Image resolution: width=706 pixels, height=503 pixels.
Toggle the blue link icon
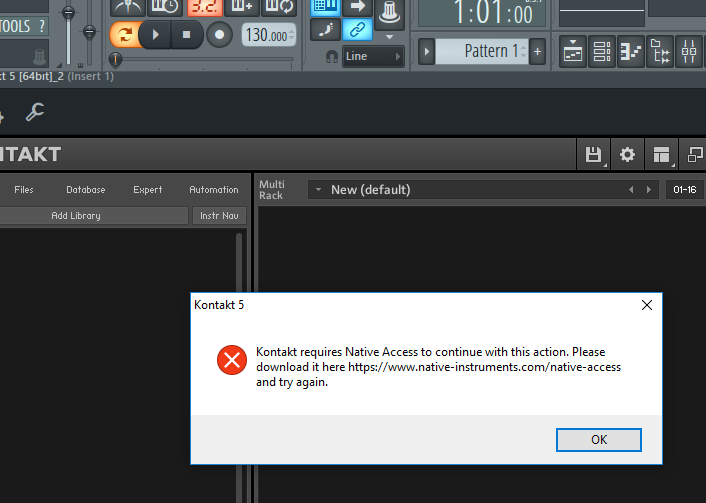[358, 30]
